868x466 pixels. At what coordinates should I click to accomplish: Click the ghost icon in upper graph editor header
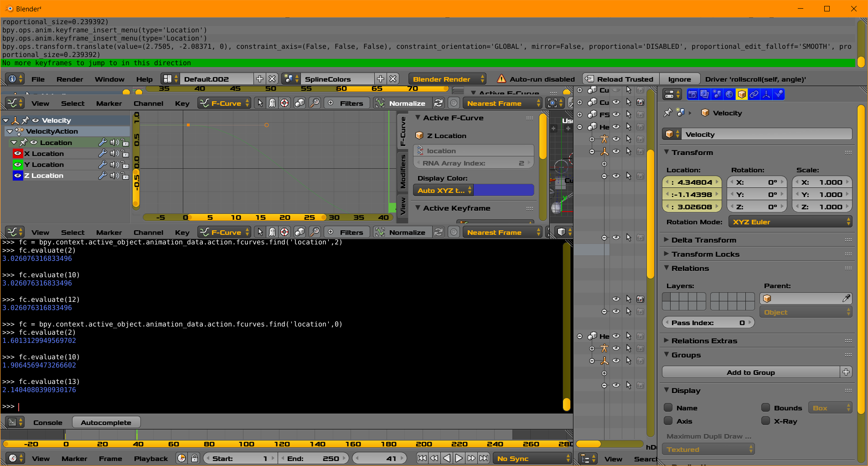[x=272, y=103]
